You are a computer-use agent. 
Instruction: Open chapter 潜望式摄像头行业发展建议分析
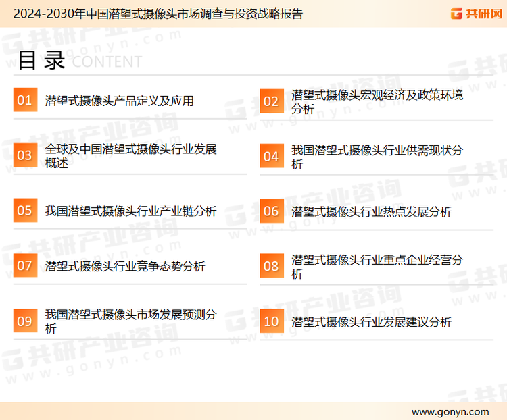coord(372,322)
